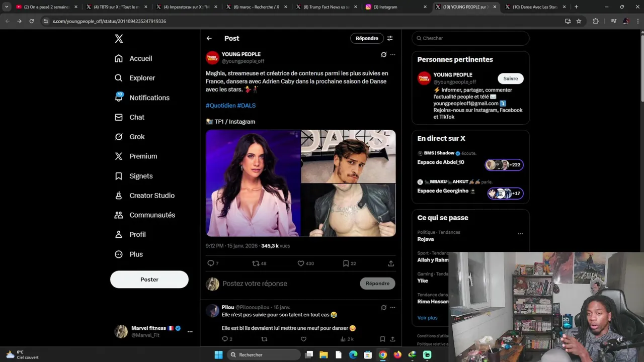Click the Chercher search box
644x362 pixels.
point(470,38)
